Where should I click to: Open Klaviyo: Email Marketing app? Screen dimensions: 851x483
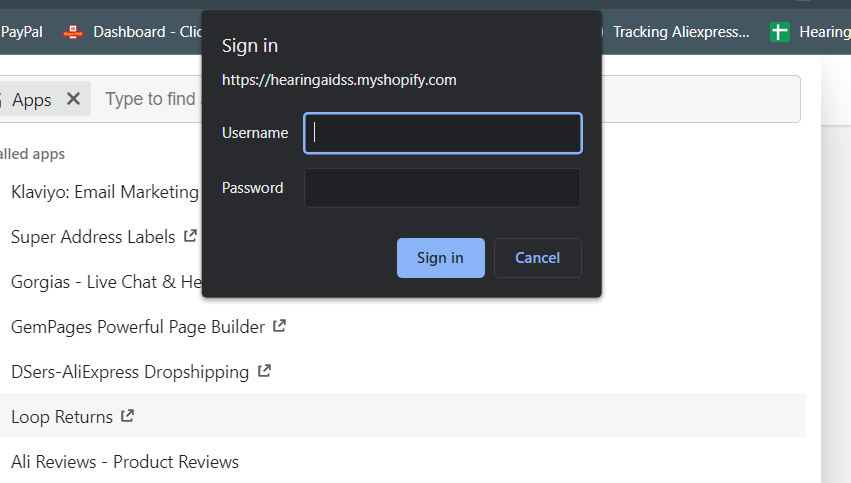105,192
